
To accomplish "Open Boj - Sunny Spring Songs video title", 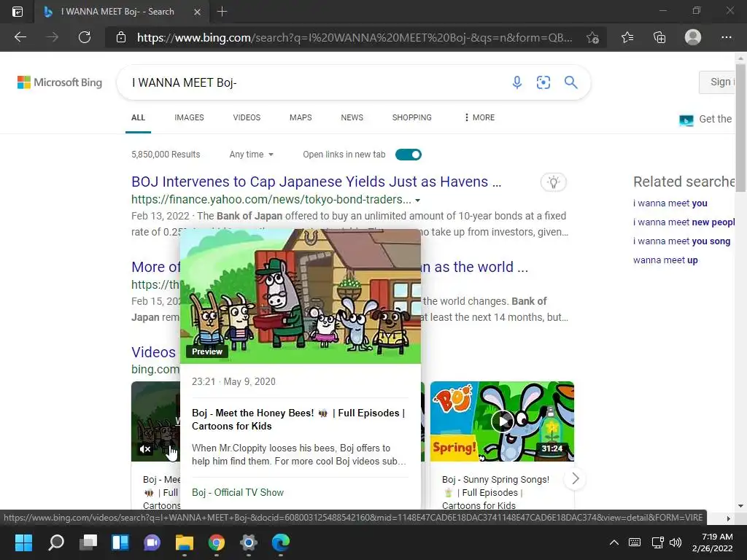I will click(495, 492).
